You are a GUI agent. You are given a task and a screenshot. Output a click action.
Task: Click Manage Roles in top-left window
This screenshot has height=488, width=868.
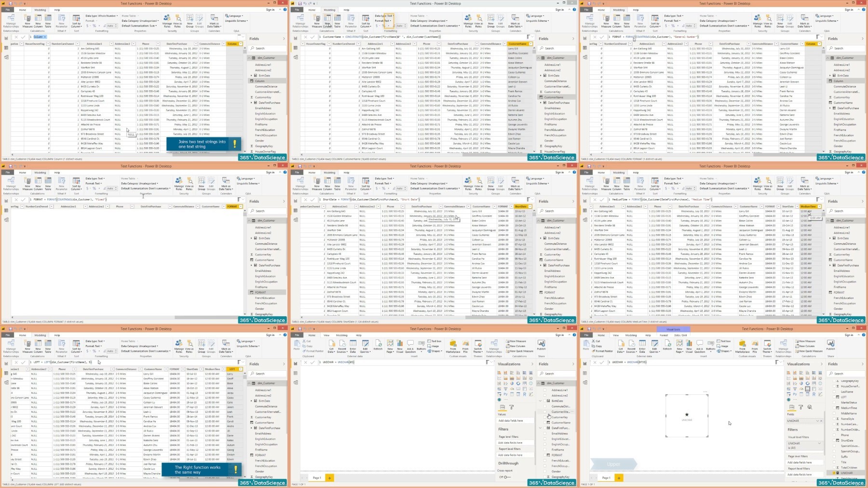(167, 21)
